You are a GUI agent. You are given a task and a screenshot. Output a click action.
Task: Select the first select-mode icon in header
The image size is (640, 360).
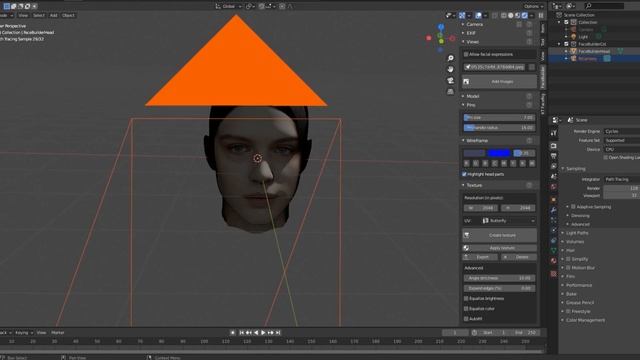[x=7, y=6]
